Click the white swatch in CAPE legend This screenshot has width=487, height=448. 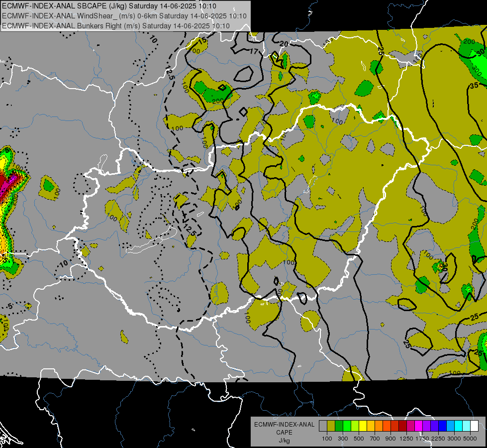click(474, 426)
